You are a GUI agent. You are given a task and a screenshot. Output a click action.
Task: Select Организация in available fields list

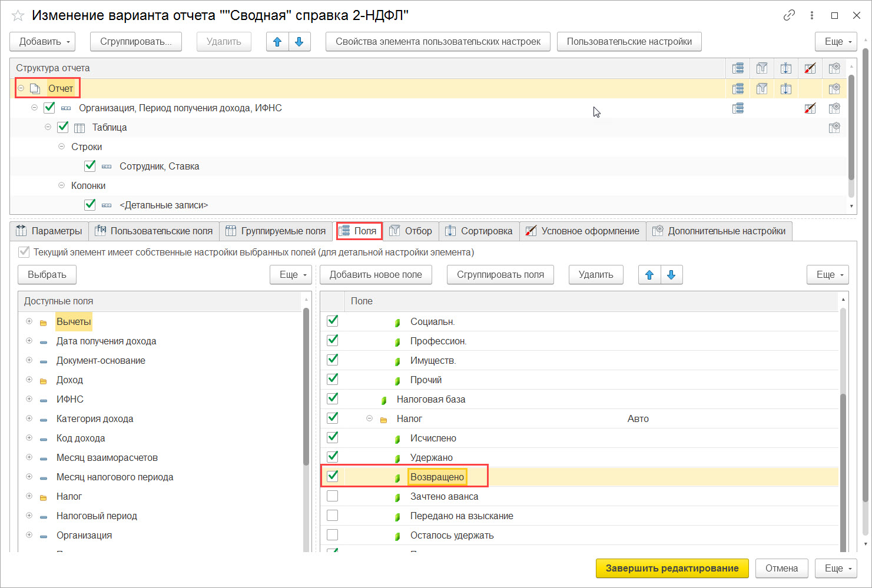(84, 535)
